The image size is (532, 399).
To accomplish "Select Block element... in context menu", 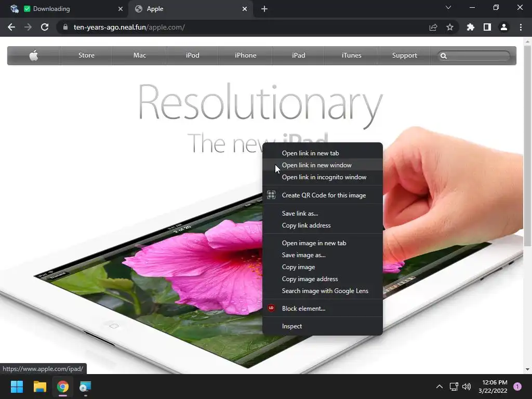I will [x=323, y=309].
